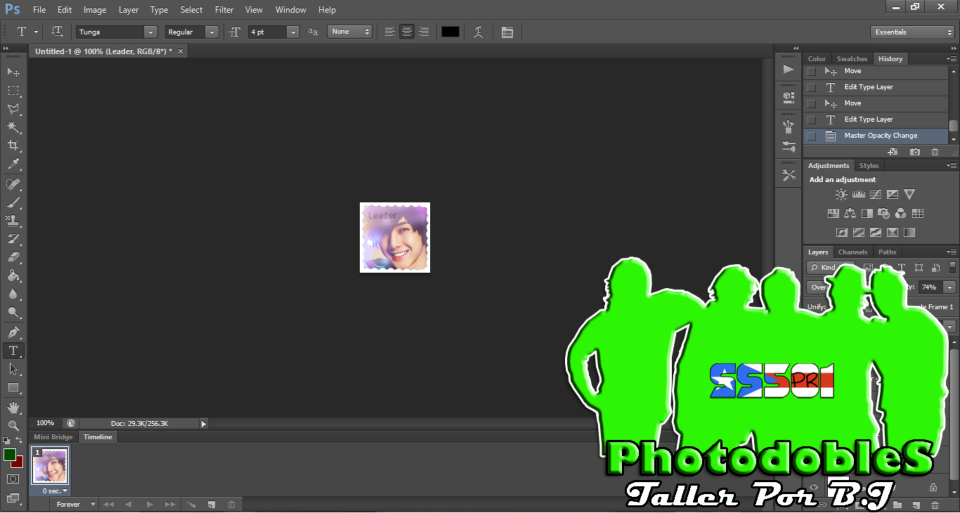Enable center align text
Image resolution: width=960 pixels, height=513 pixels.
pyautogui.click(x=407, y=32)
